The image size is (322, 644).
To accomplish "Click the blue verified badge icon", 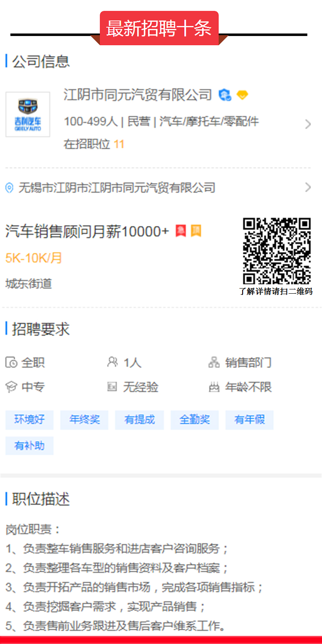I will click(225, 95).
